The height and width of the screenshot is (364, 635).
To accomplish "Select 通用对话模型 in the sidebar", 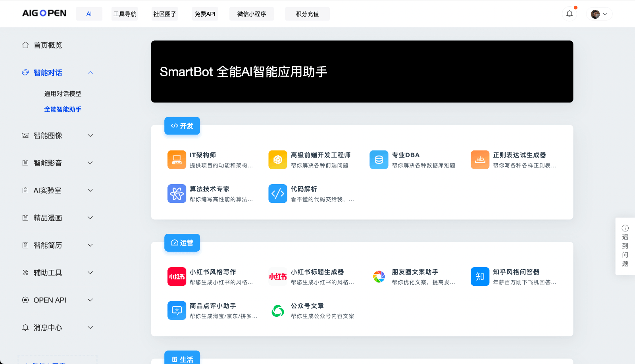I will (63, 94).
